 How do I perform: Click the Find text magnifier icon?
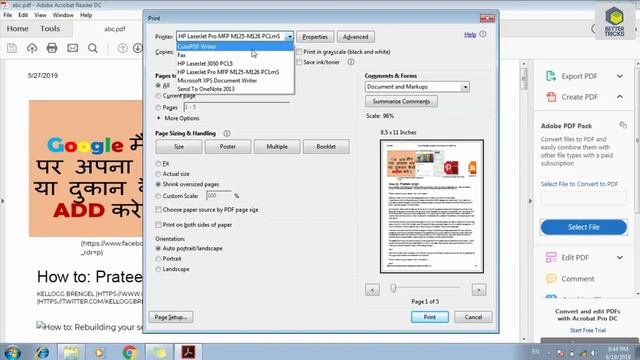[93, 48]
